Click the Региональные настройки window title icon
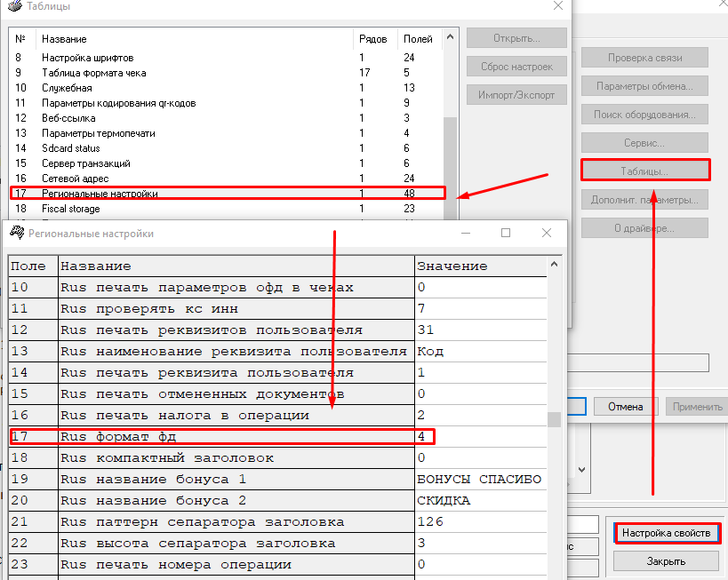The height and width of the screenshot is (580, 728). coord(15,234)
